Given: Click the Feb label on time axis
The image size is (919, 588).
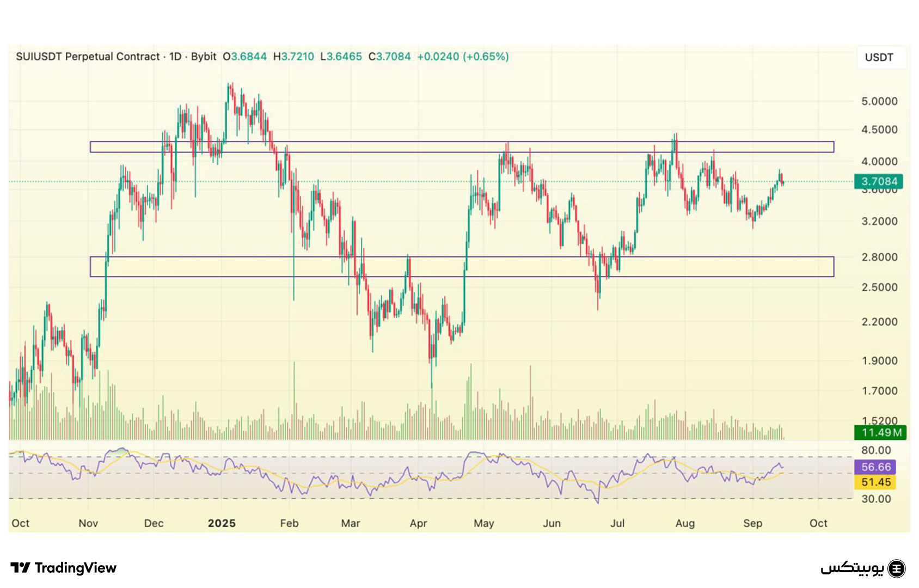Looking at the screenshot, I should [x=289, y=523].
